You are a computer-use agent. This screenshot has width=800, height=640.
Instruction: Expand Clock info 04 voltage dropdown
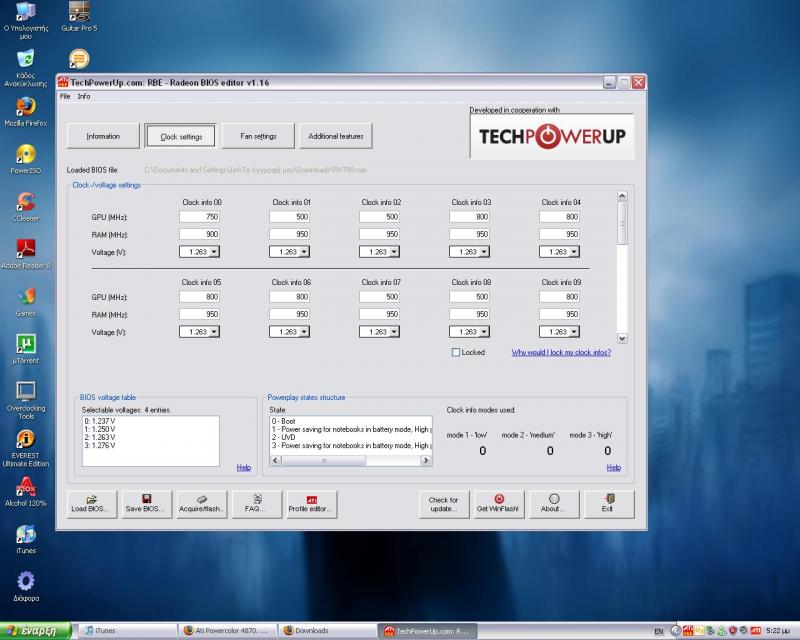tap(574, 252)
